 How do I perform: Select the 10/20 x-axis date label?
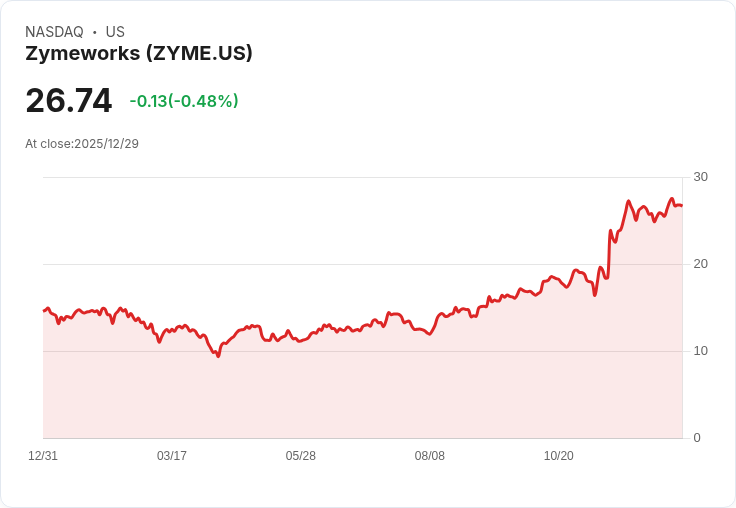(559, 456)
